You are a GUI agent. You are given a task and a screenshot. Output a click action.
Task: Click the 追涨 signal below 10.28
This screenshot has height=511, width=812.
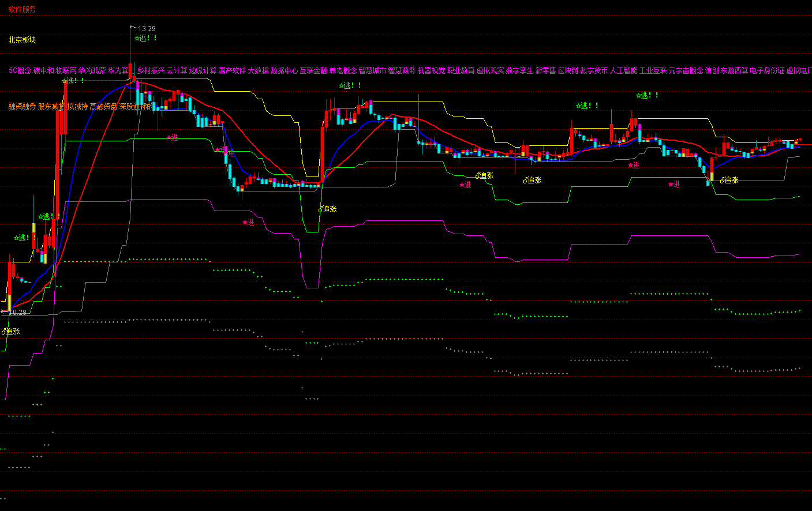pos(11,331)
